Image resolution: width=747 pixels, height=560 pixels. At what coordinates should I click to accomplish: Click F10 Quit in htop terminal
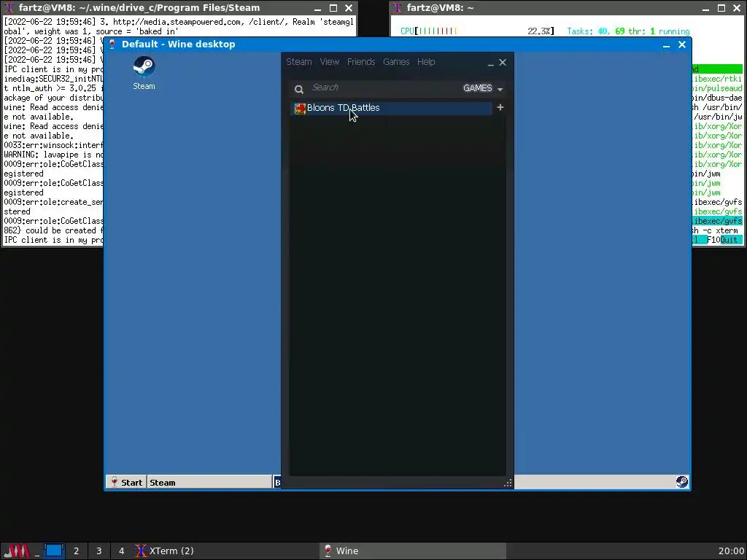724,240
